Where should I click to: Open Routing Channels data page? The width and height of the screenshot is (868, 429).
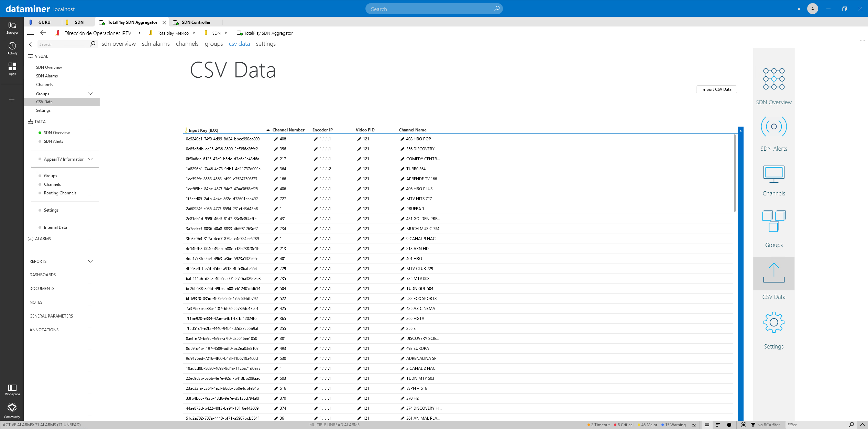[x=60, y=193]
